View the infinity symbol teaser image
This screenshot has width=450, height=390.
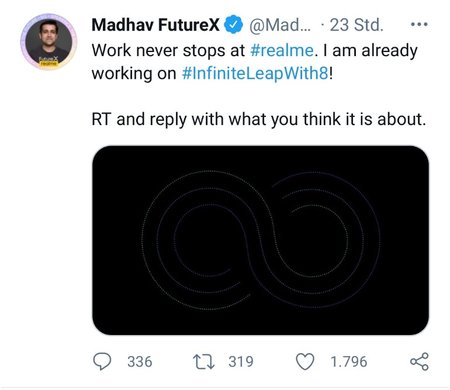point(260,240)
